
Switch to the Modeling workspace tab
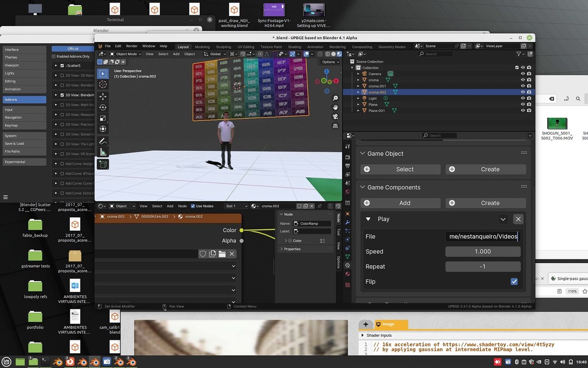pos(202,47)
